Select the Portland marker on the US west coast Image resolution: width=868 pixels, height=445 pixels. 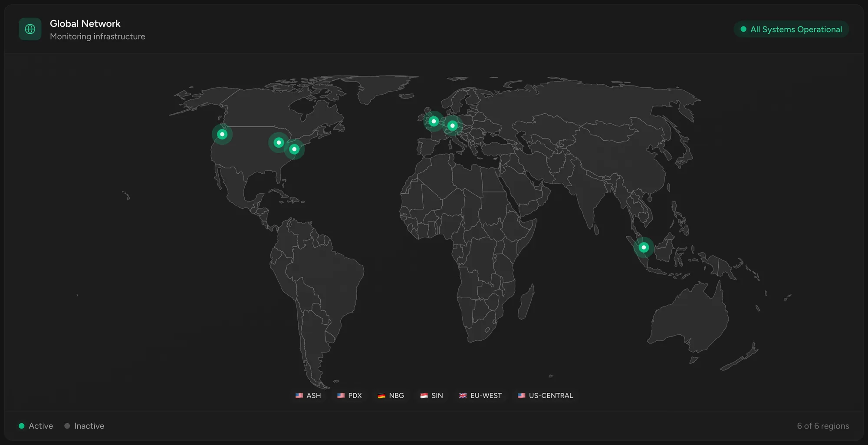point(222,134)
